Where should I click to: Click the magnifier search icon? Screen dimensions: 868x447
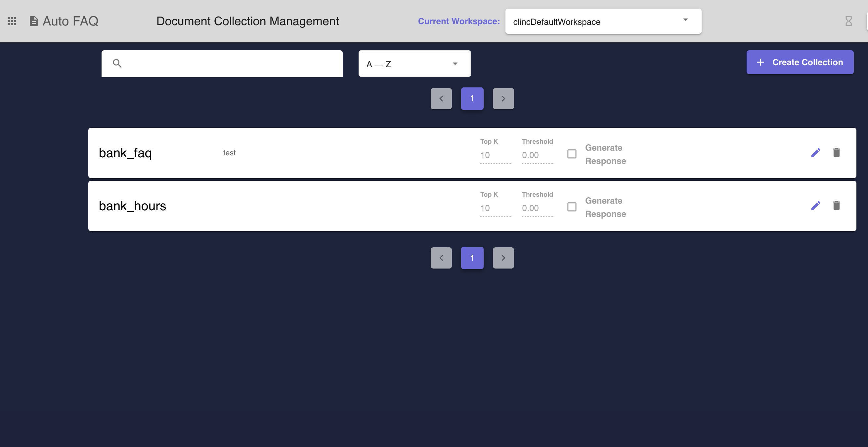(117, 64)
